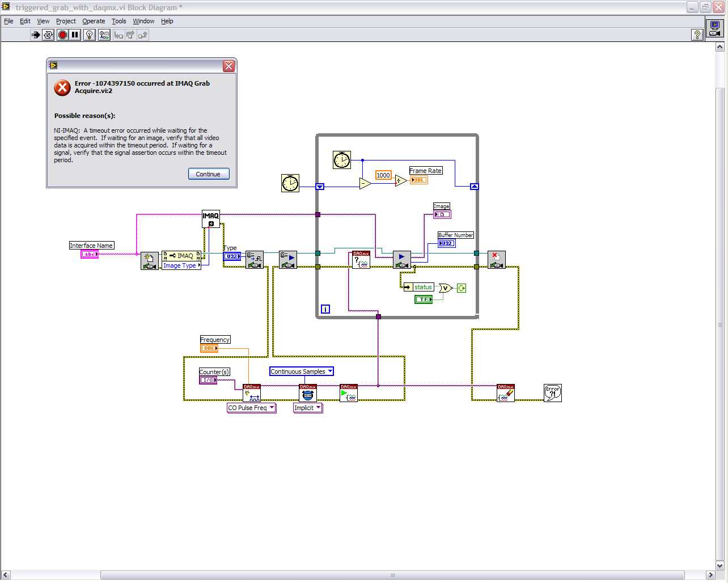
Task: Open the Edit menu
Action: [x=25, y=21]
